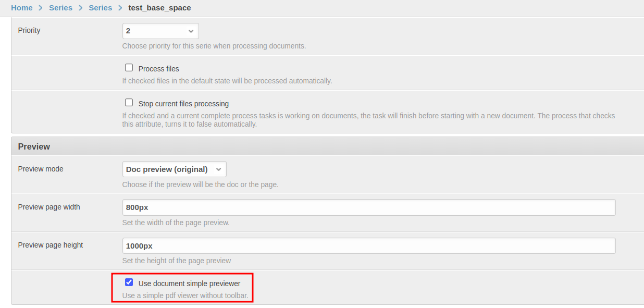644x308 pixels.
Task: Uncheck Use document simple previewer
Action: tap(129, 282)
